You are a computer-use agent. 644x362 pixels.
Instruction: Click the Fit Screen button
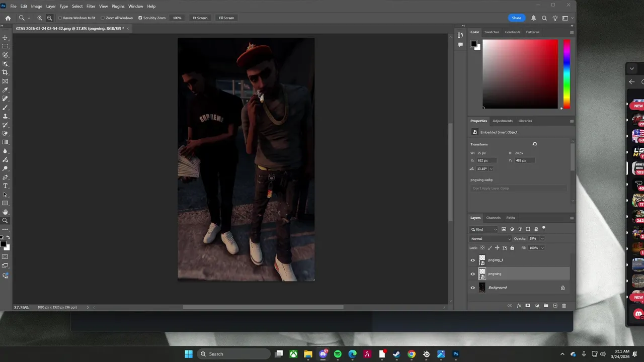[200, 18]
